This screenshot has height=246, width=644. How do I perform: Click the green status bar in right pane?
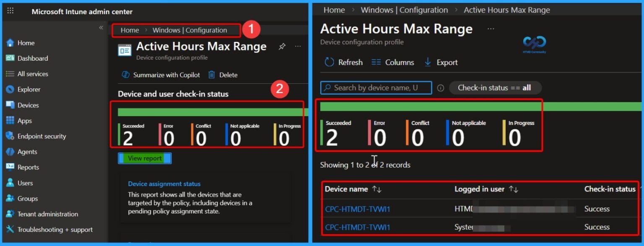point(481,106)
